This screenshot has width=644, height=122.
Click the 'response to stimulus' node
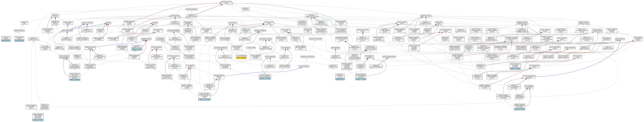click(55, 16)
